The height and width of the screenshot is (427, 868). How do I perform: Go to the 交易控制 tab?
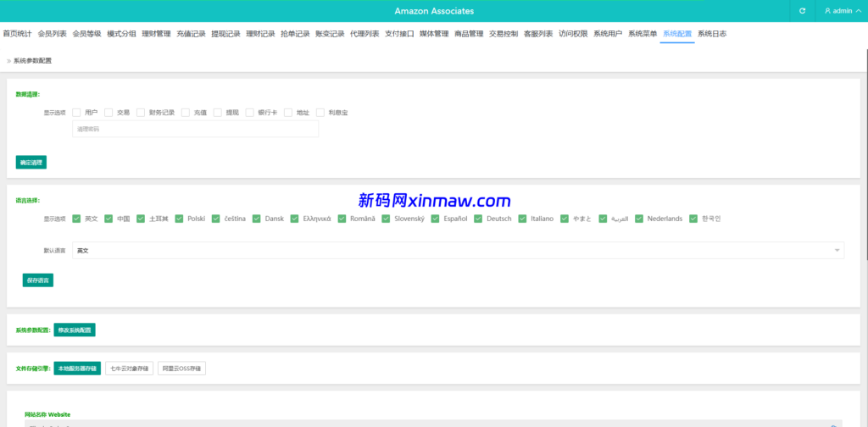(x=504, y=34)
